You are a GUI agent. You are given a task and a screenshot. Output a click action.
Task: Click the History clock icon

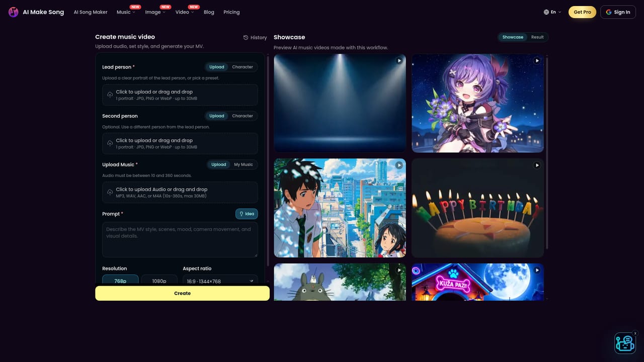[x=246, y=38]
